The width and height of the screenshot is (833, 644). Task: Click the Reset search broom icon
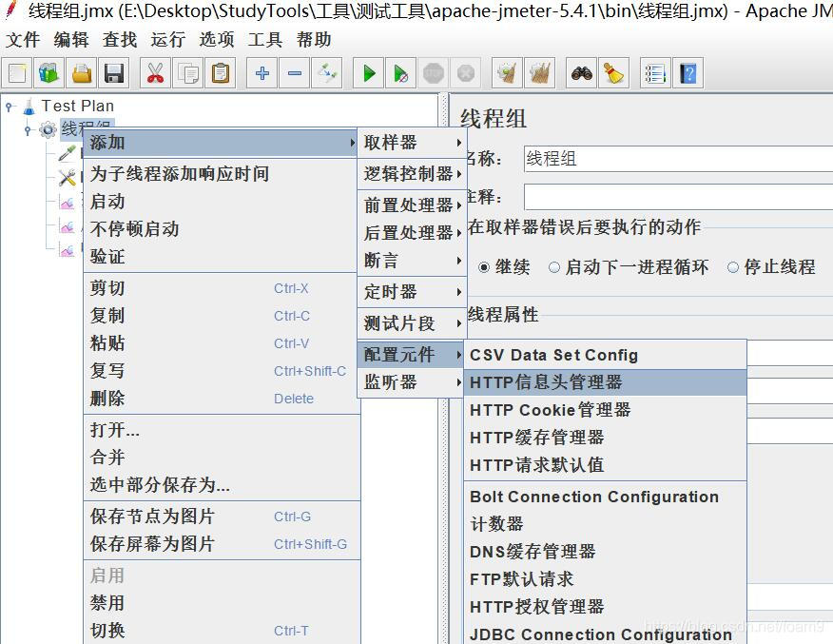(614, 73)
